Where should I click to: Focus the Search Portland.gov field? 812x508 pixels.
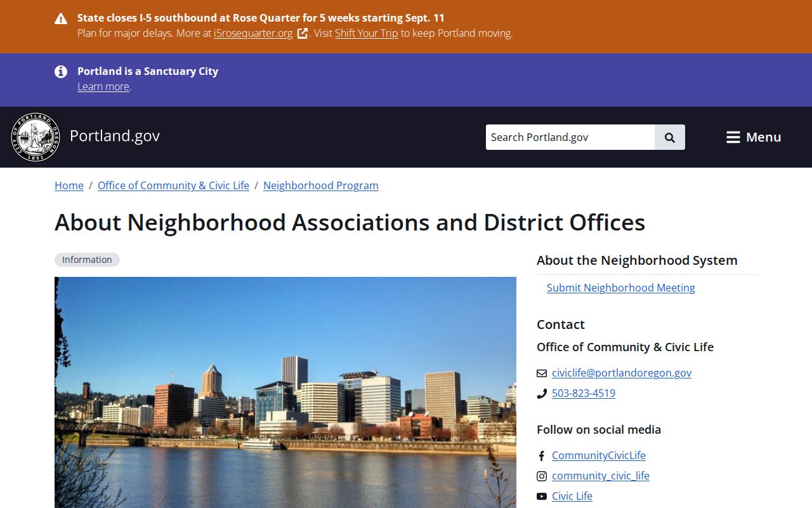tap(570, 137)
